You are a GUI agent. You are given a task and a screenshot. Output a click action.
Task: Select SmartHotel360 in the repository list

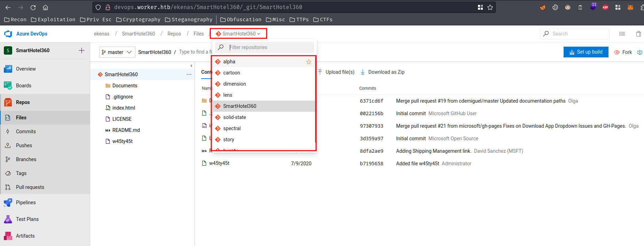click(264, 106)
